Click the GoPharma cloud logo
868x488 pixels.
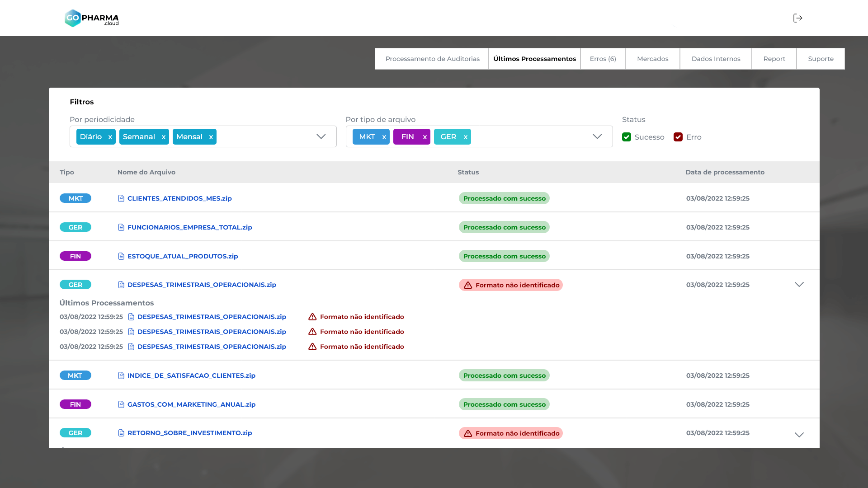pos(91,18)
